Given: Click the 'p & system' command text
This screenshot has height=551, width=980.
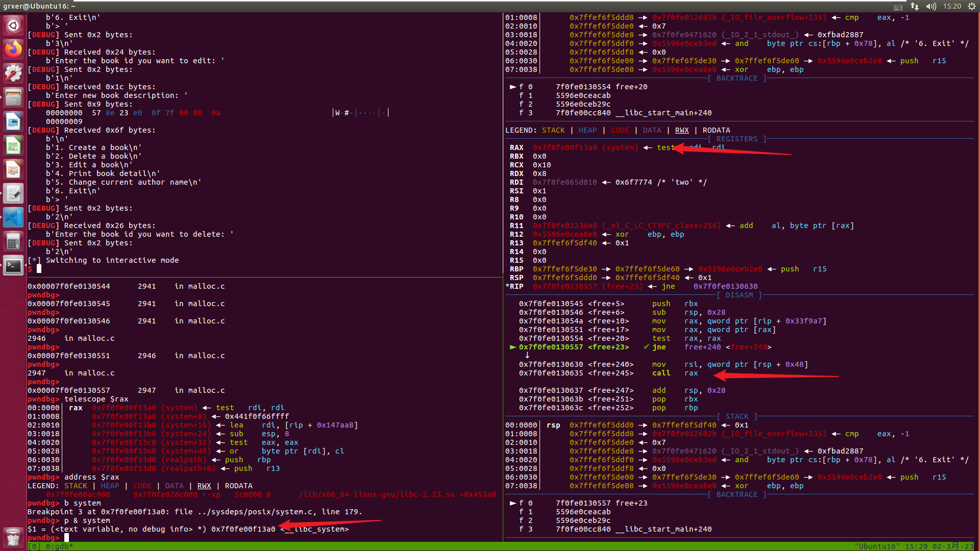Looking at the screenshot, I should (87, 520).
